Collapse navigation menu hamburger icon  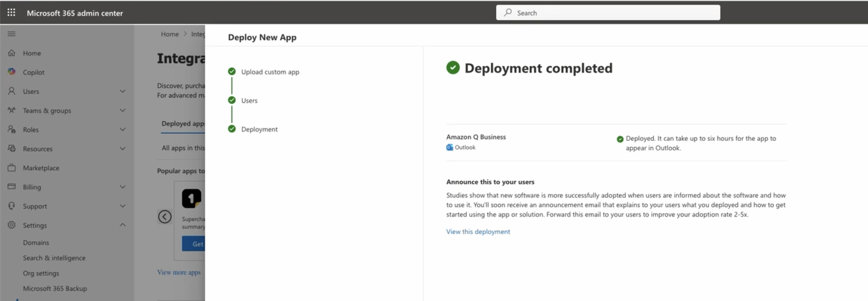(x=11, y=34)
